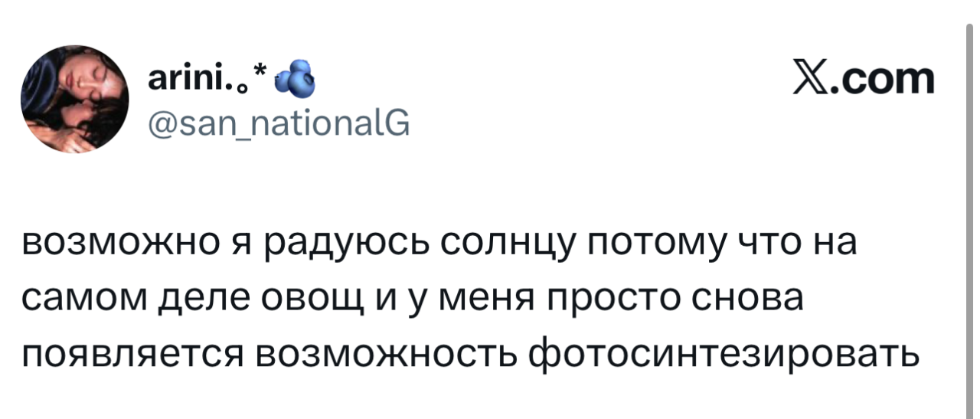Open the arini display name
This screenshot has width=980, height=419.
[201, 80]
